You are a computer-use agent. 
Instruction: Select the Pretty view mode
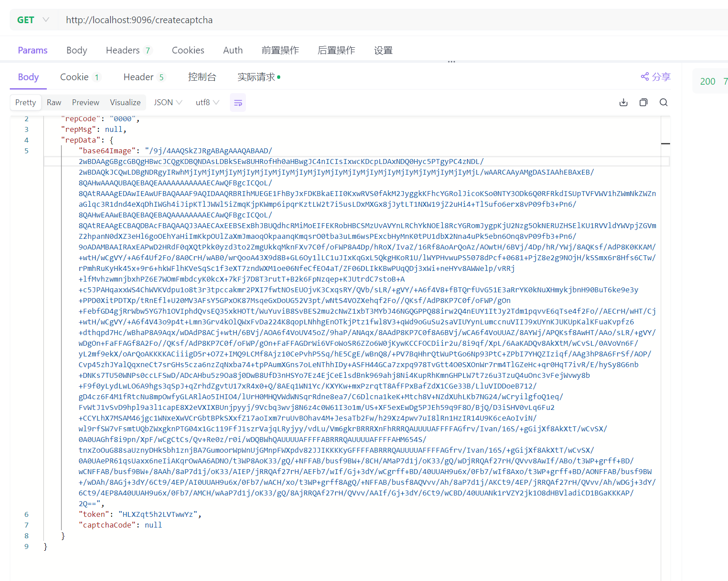point(25,102)
